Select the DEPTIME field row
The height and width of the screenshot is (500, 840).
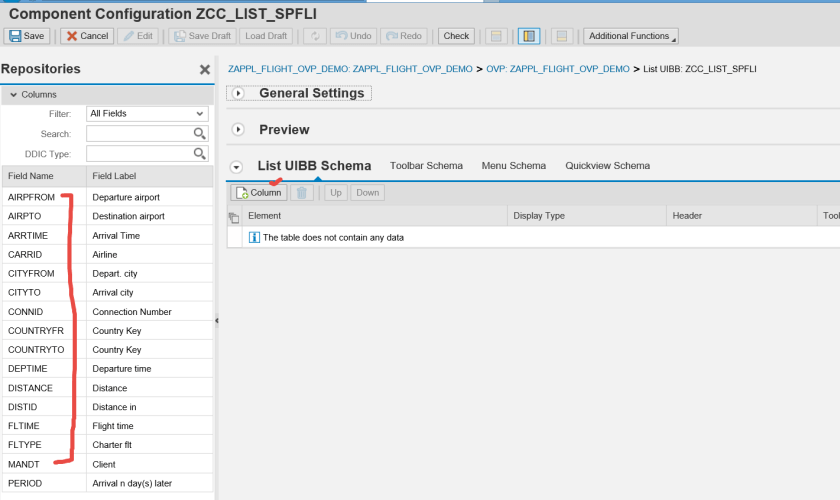(108, 369)
